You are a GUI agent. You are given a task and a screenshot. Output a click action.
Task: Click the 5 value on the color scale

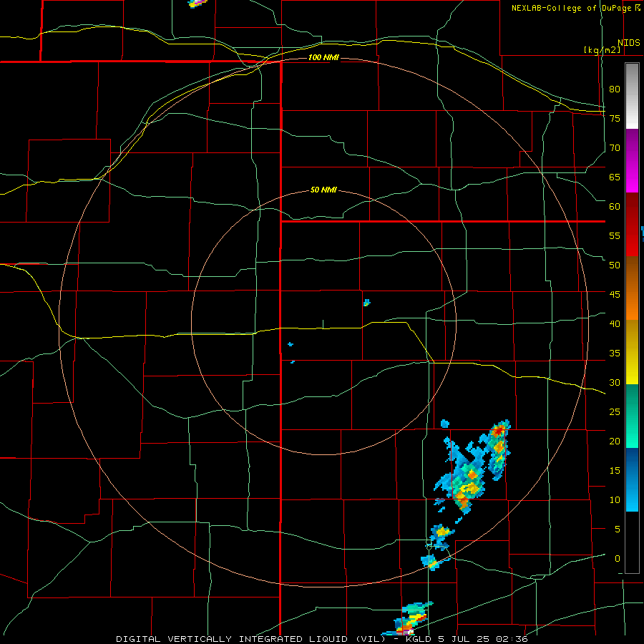coord(618,530)
